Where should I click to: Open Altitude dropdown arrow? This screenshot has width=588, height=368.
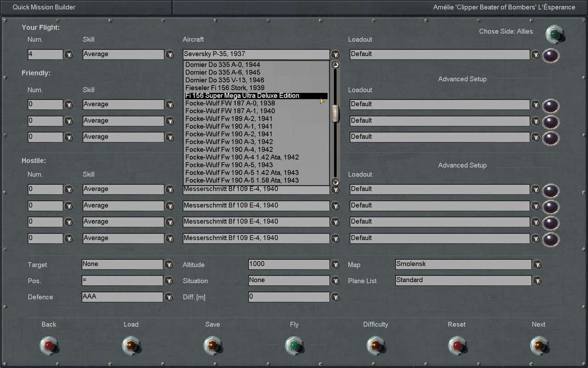(335, 264)
